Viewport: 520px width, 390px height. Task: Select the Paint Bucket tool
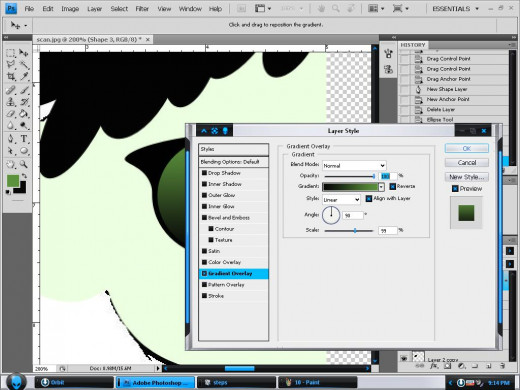23,114
